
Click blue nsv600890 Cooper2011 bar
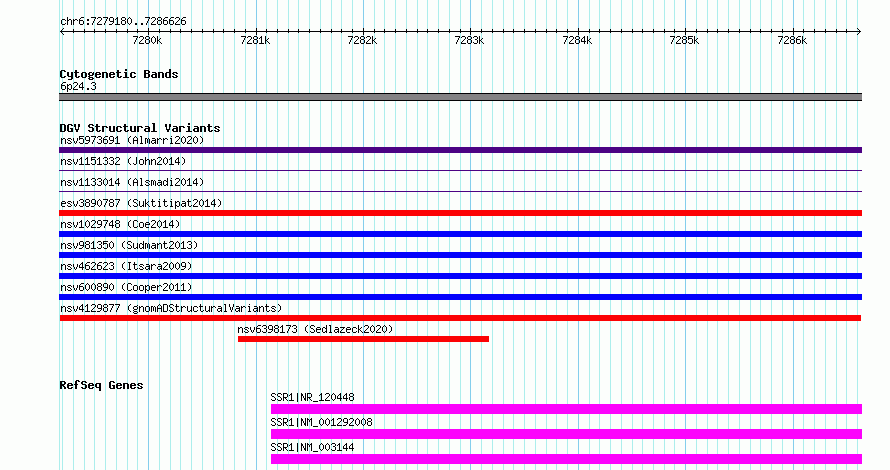pyautogui.click(x=460, y=297)
